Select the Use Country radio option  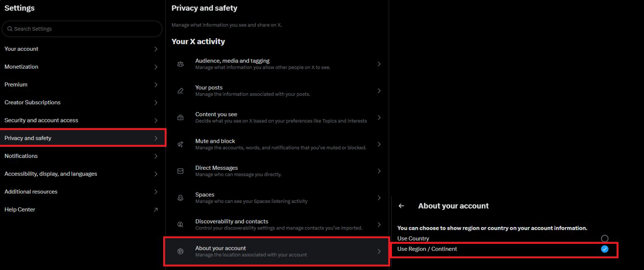point(604,239)
